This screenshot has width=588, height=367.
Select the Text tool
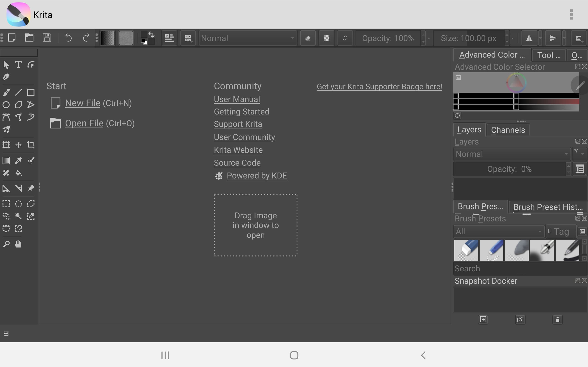click(x=18, y=64)
